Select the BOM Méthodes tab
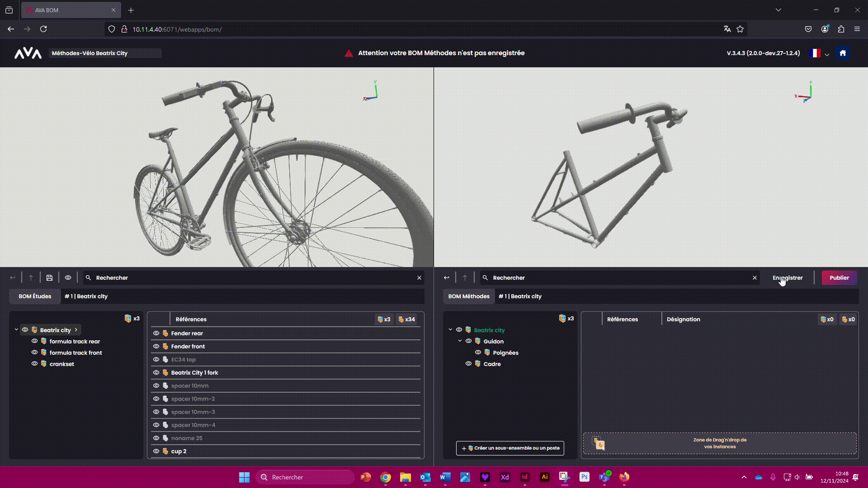This screenshot has height=488, width=868. tap(469, 296)
